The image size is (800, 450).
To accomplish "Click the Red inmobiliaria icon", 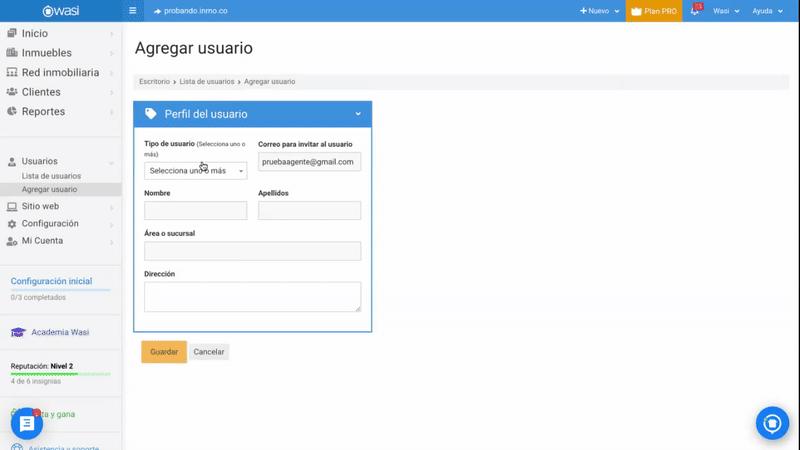I will point(11,72).
